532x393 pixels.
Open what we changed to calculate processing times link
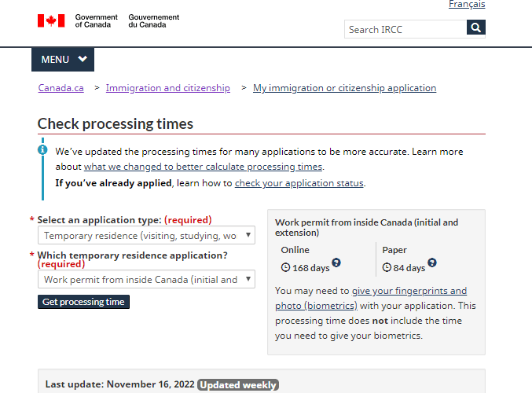coord(203,167)
